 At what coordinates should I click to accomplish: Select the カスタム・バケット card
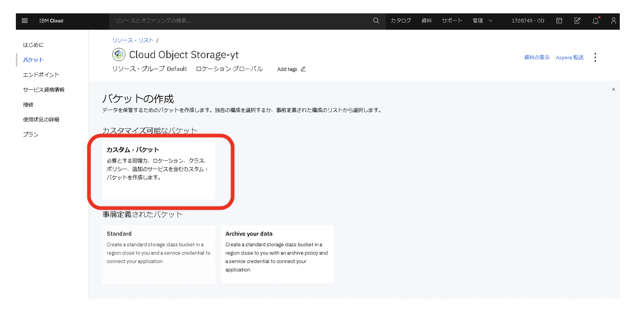(159, 170)
